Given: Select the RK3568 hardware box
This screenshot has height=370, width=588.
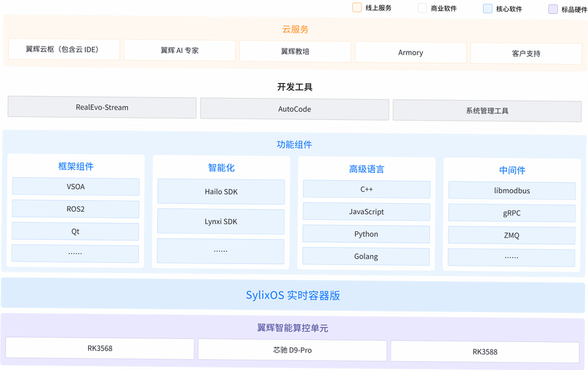Looking at the screenshot, I should point(100,348).
